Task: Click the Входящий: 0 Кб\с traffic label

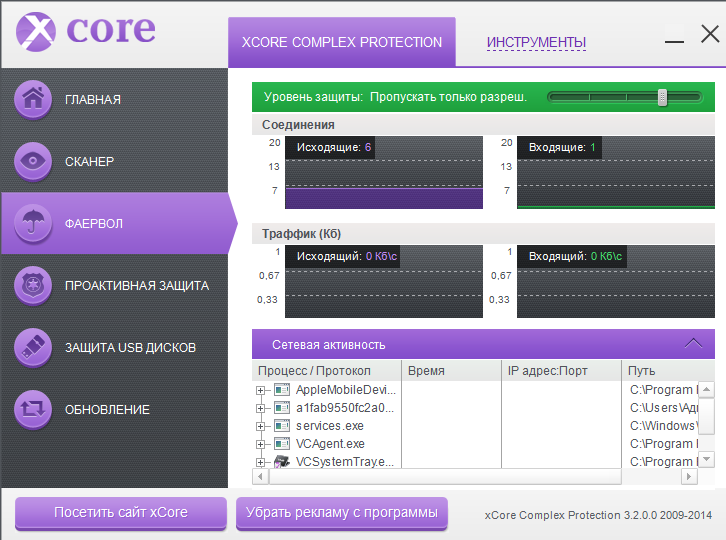Action: click(x=572, y=256)
